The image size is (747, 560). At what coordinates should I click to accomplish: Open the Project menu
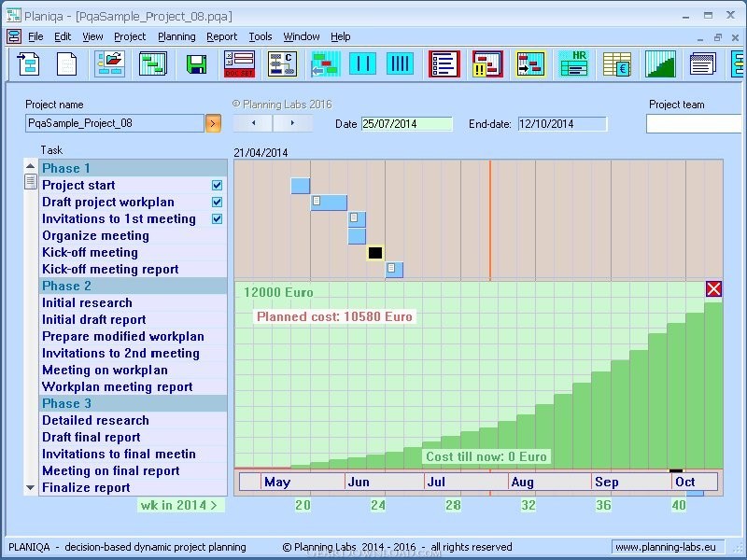tap(130, 36)
